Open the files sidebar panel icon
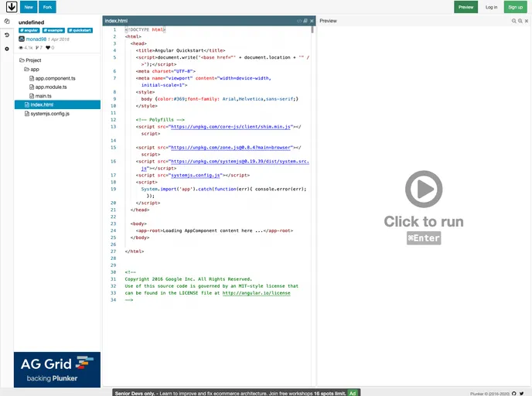This screenshot has height=396, width=532. [7, 22]
